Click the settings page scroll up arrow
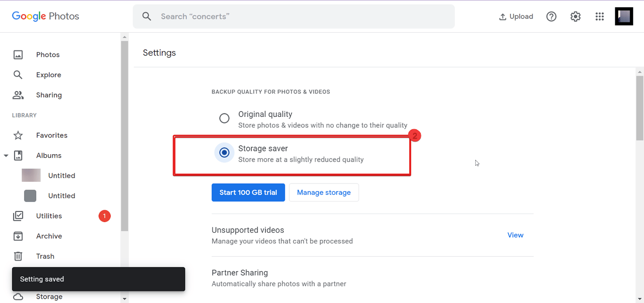Image resolution: width=644 pixels, height=303 pixels. point(640,72)
